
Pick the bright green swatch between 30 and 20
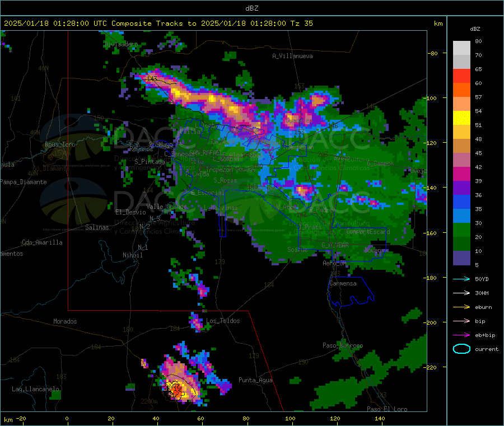(x=461, y=230)
